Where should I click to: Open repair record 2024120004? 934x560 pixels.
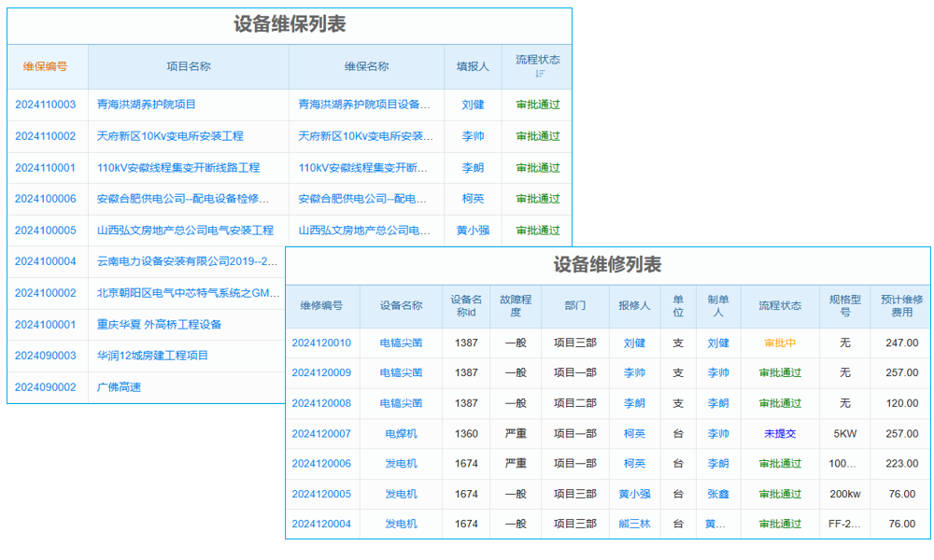click(323, 524)
